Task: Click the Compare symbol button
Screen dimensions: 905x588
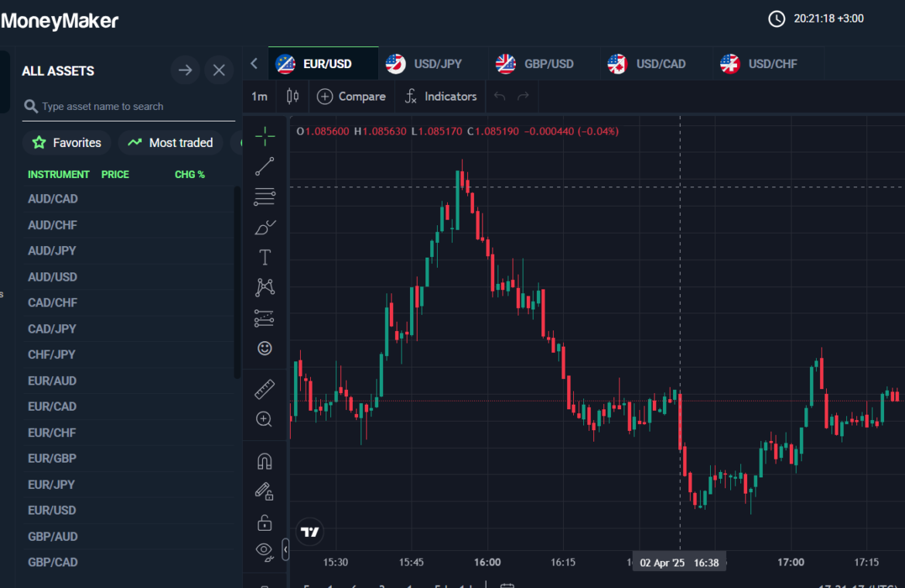Action: [x=351, y=97]
